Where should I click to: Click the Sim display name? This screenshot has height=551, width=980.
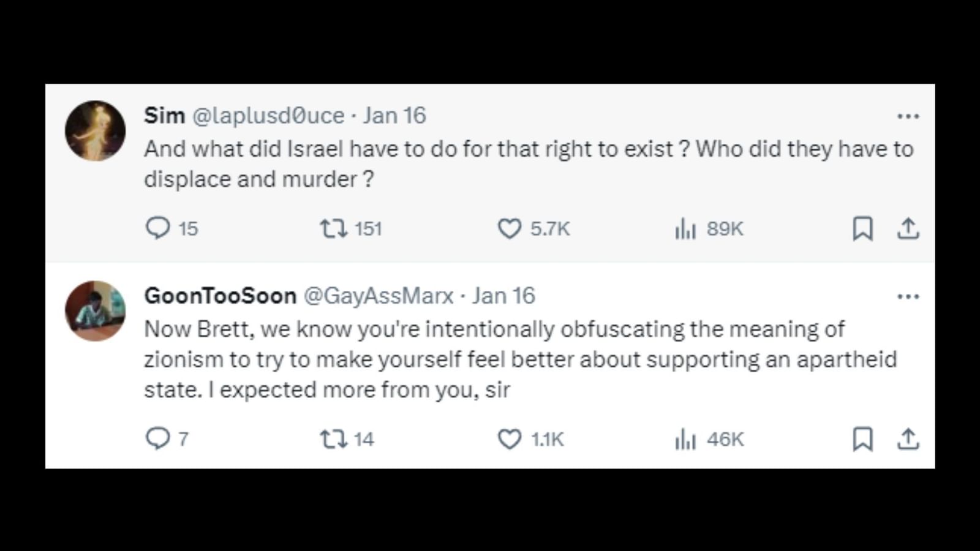click(164, 116)
